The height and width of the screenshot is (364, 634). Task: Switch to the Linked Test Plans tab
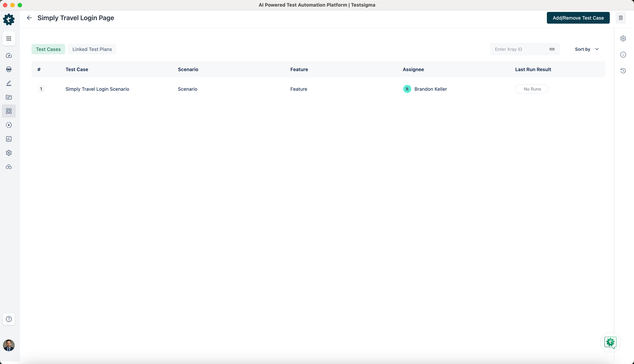click(92, 49)
